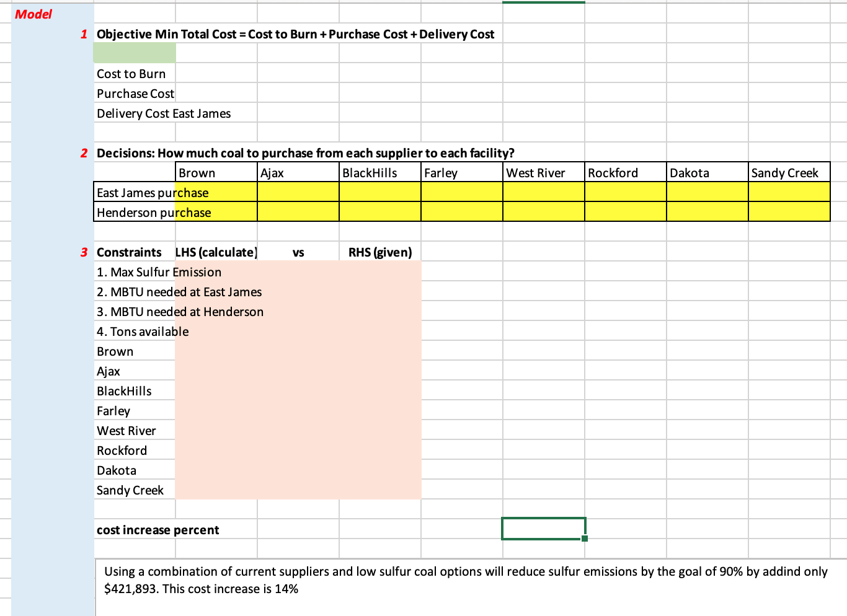Select Henderson purchase cell under West River
The image size is (847, 616).
[x=544, y=212]
